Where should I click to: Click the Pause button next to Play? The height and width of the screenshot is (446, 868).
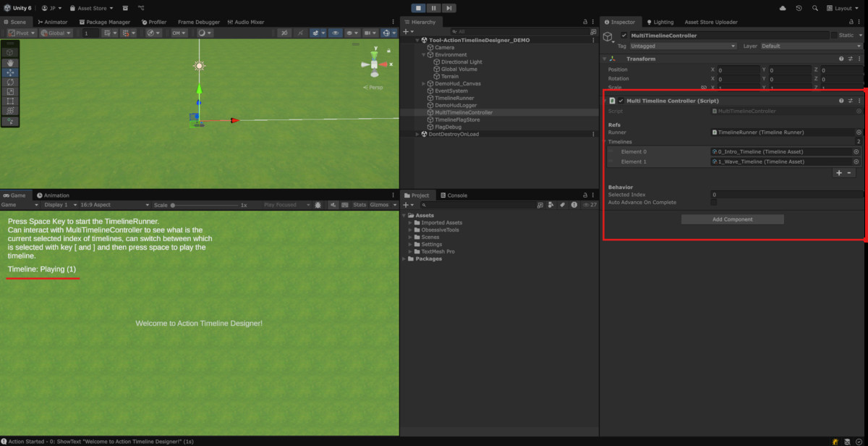433,8
